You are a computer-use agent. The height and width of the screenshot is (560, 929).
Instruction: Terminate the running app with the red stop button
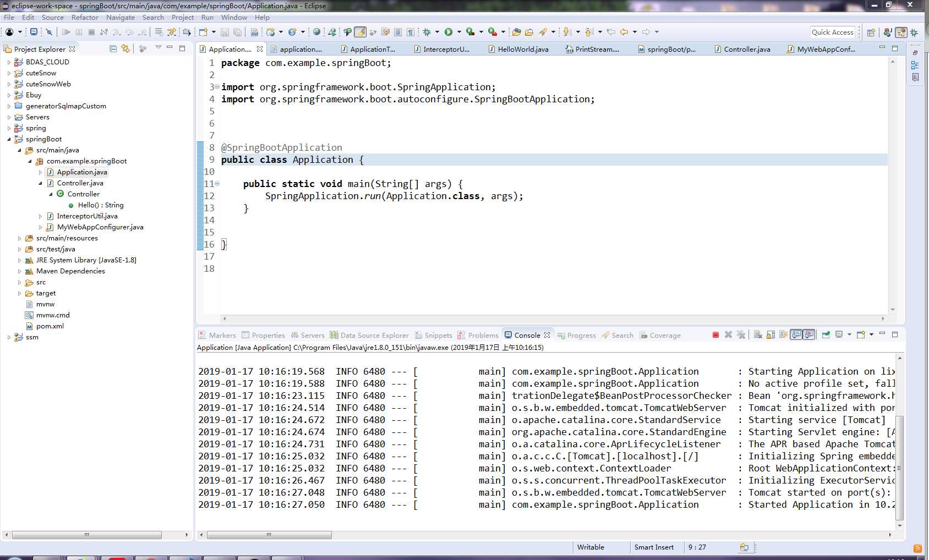pyautogui.click(x=715, y=334)
